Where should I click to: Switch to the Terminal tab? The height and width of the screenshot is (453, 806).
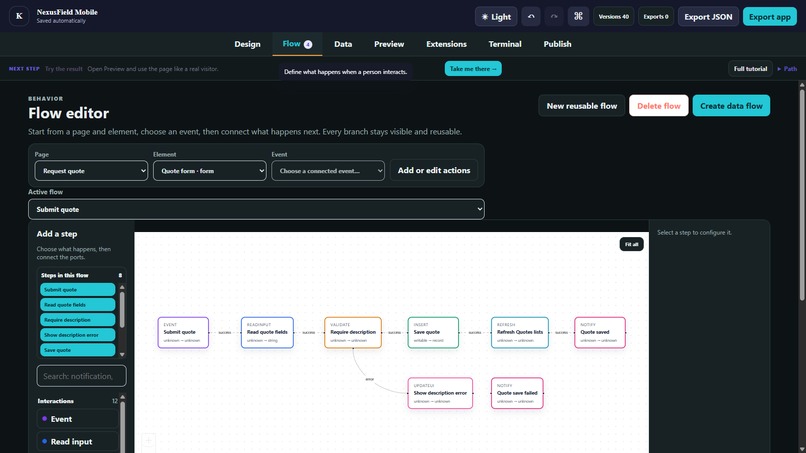[505, 44]
